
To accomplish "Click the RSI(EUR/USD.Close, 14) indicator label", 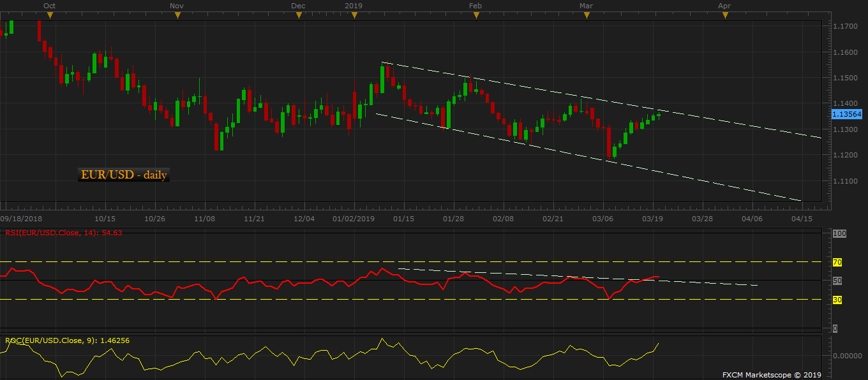I will 63,233.
